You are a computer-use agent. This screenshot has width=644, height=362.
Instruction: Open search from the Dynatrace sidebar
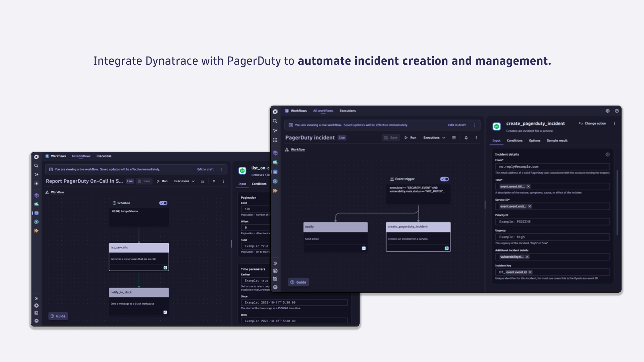(275, 121)
